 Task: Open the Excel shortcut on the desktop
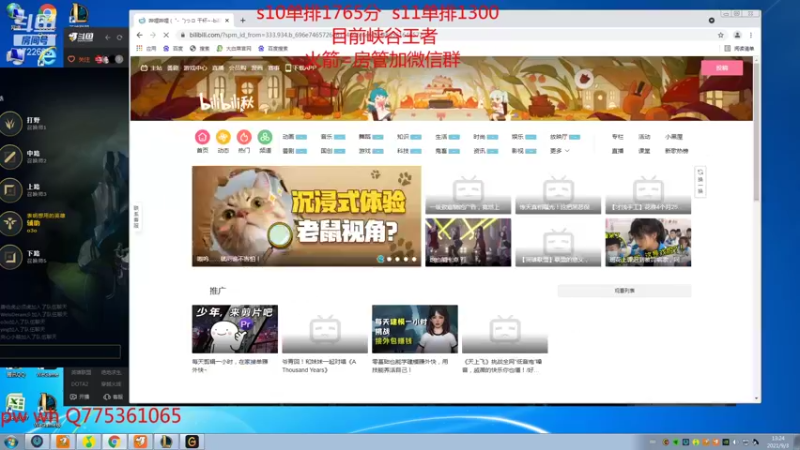(15, 403)
